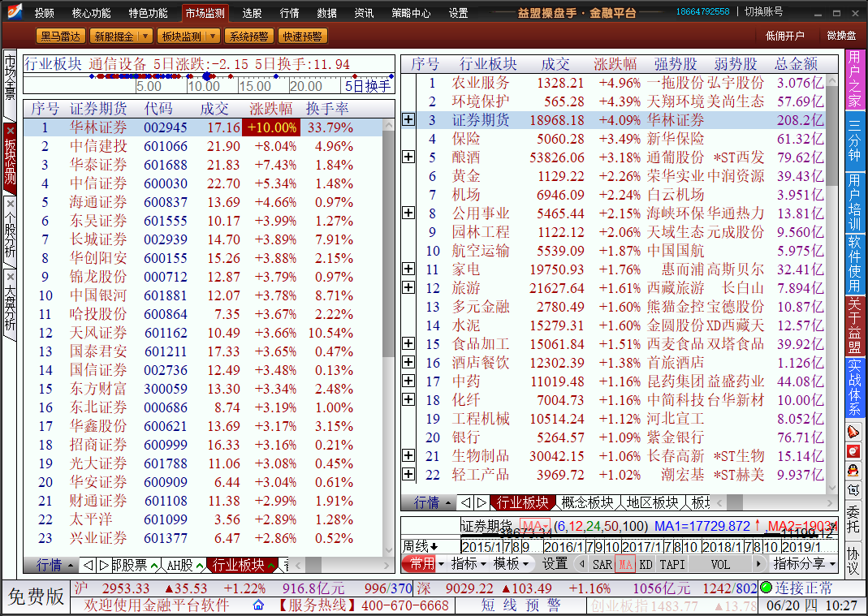Expand row 21 生物制品 plus box
868x616 pixels.
[x=408, y=455]
